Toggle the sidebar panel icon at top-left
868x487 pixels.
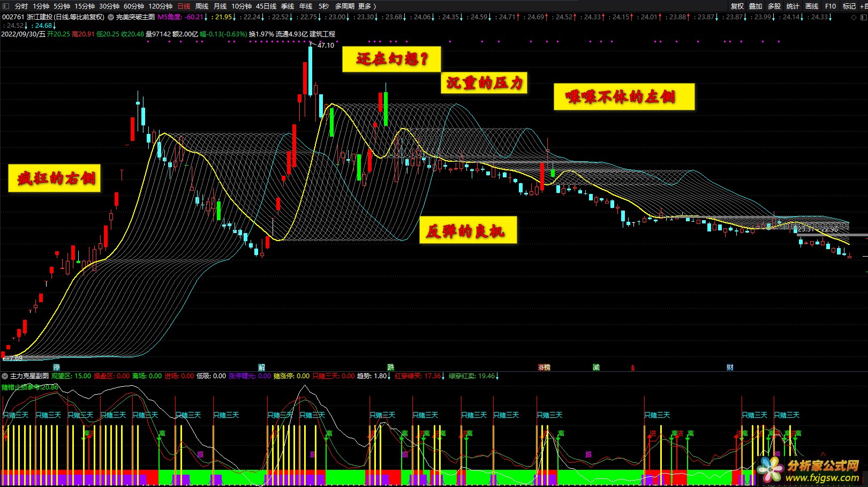click(x=6, y=6)
